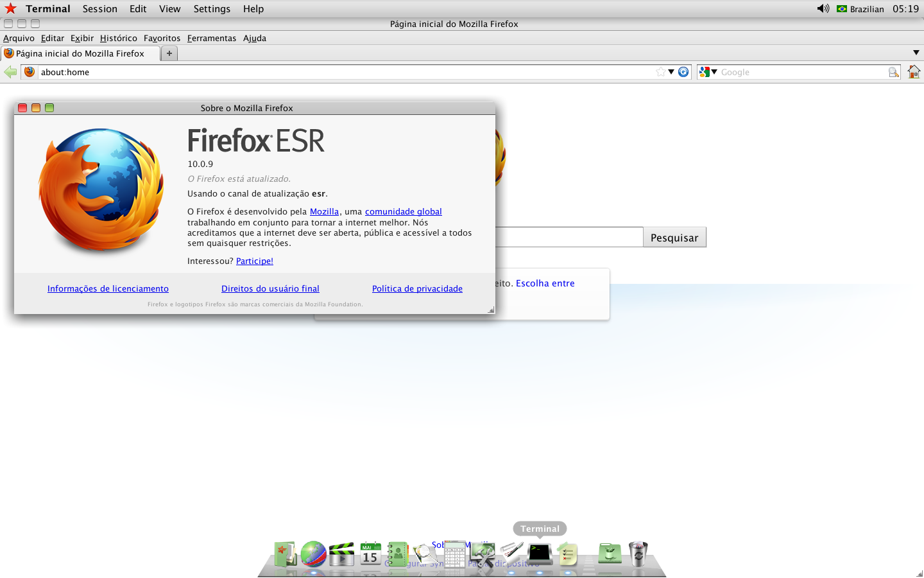Click the Participe! link
Image resolution: width=924 pixels, height=578 pixels.
(255, 261)
